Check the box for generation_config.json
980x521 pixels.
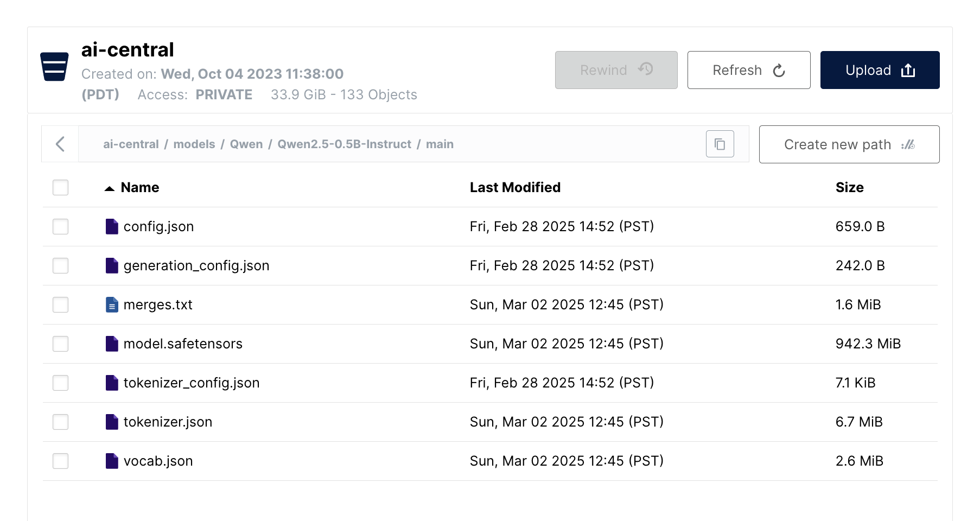60,265
